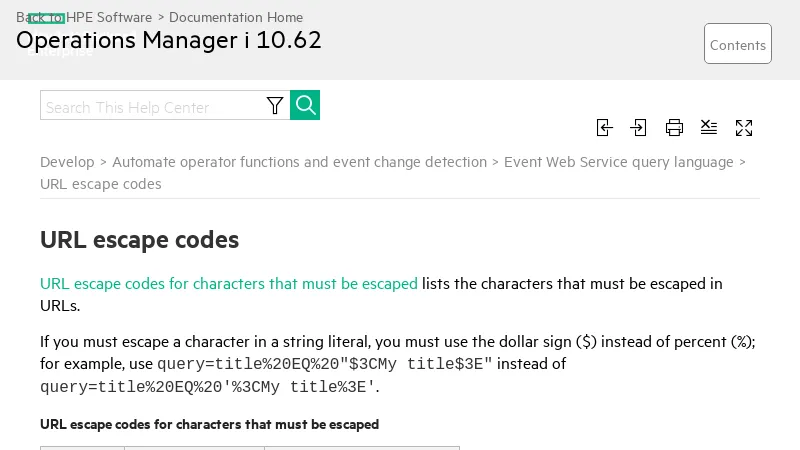Screen dimensions: 800x450
Task: Select Develop in the breadcrumb trail
Action: point(67,162)
